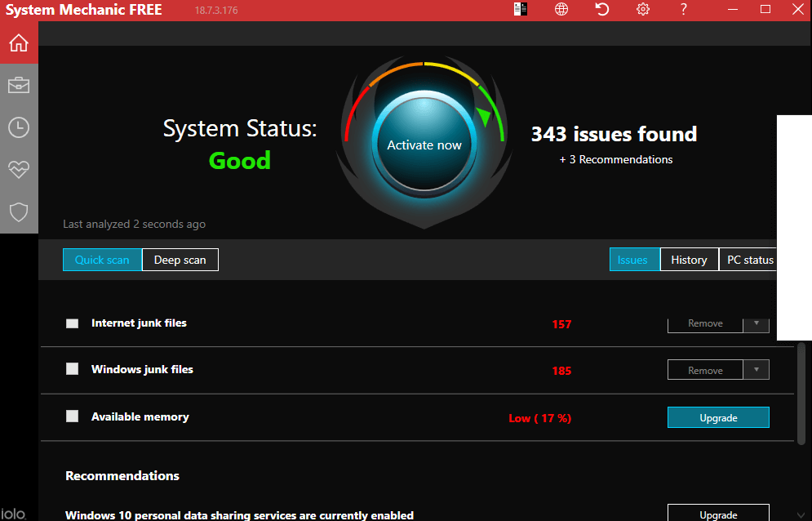The width and height of the screenshot is (812, 521).
Task: Open the heart sidebar icon
Action: pyautogui.click(x=19, y=170)
